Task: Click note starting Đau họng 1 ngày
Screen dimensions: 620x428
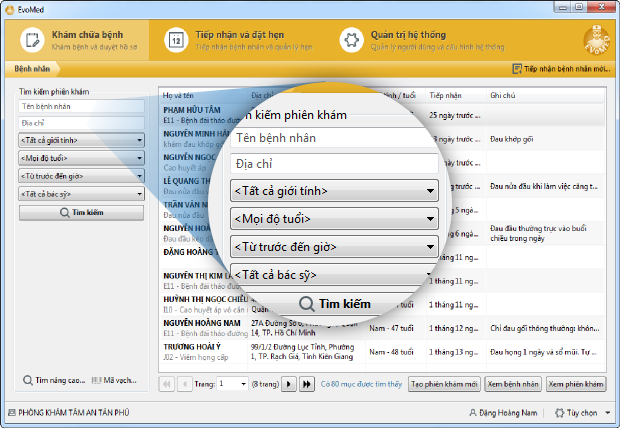Action: (x=545, y=352)
